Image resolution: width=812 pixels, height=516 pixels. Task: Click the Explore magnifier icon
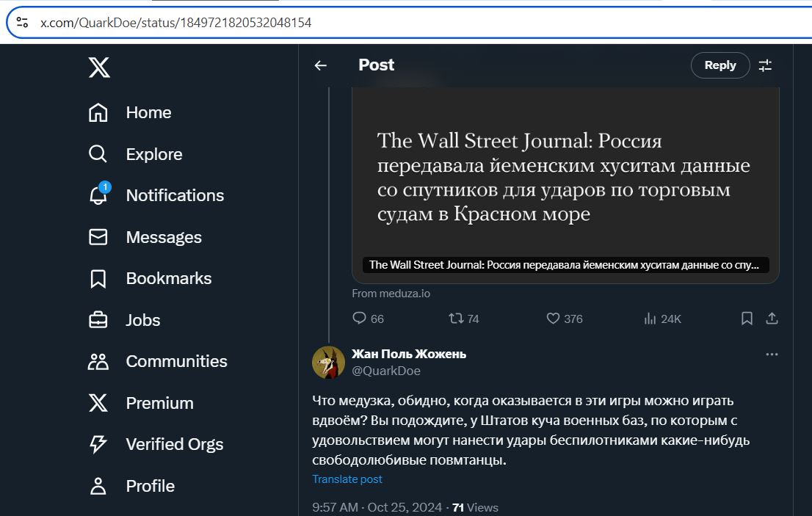(x=98, y=154)
